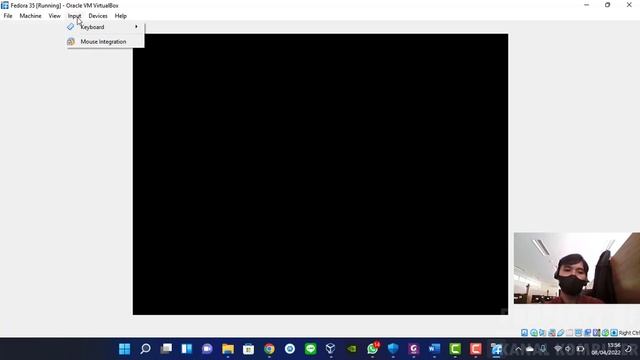Open the Windows Start menu

(124, 349)
